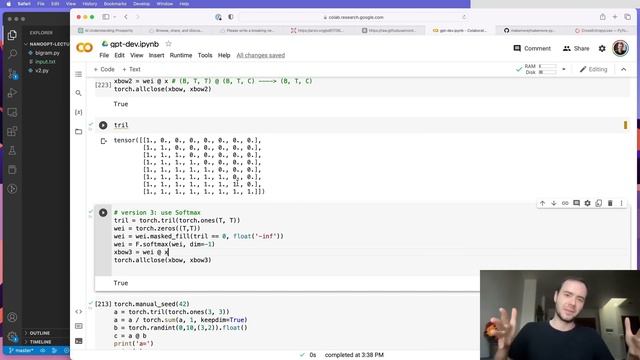This screenshot has width=640, height=360.
Task: Open Colab Tools menu
Action: click(205, 55)
